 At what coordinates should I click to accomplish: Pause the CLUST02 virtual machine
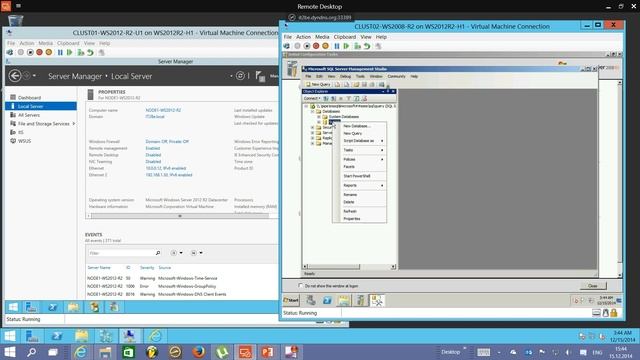point(337,46)
